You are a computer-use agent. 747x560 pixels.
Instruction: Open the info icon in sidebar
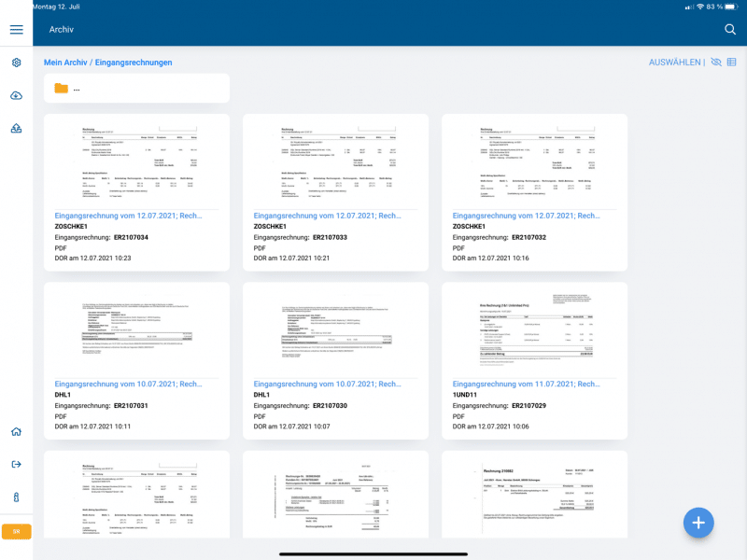[x=16, y=497]
